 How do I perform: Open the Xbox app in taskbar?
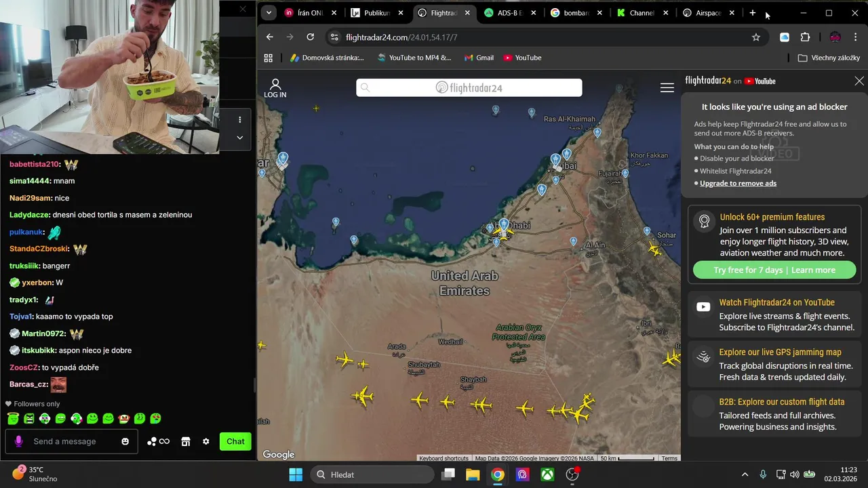tap(547, 474)
